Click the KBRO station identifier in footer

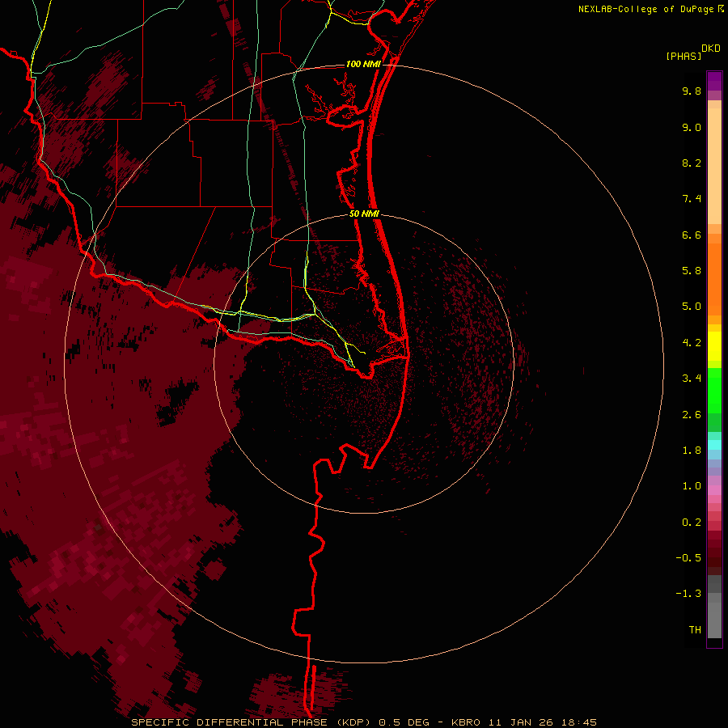click(x=466, y=722)
